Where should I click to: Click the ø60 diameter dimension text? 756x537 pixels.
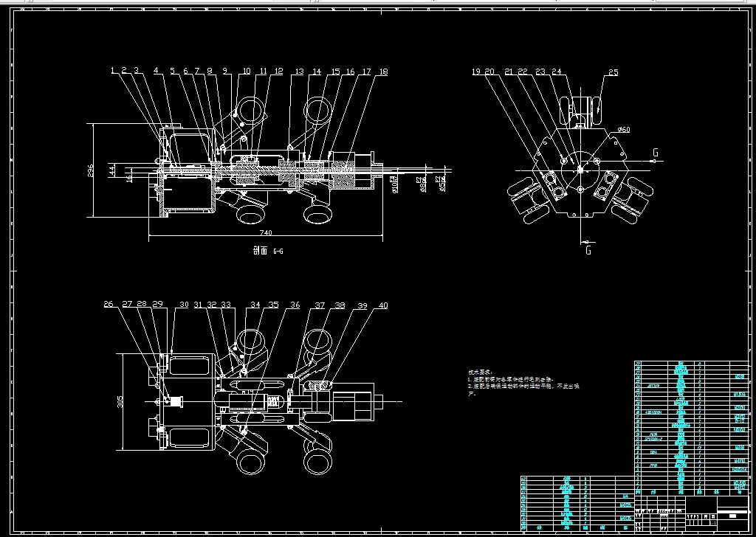(623, 130)
